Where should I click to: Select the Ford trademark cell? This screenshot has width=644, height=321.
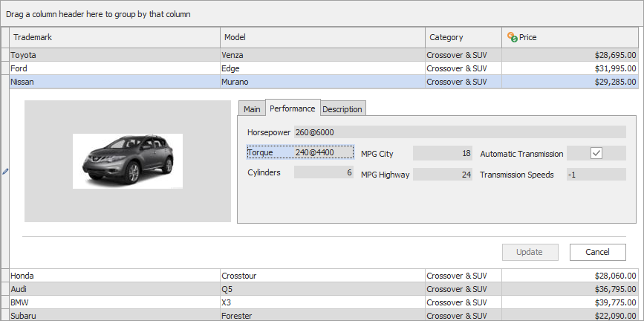[114, 68]
